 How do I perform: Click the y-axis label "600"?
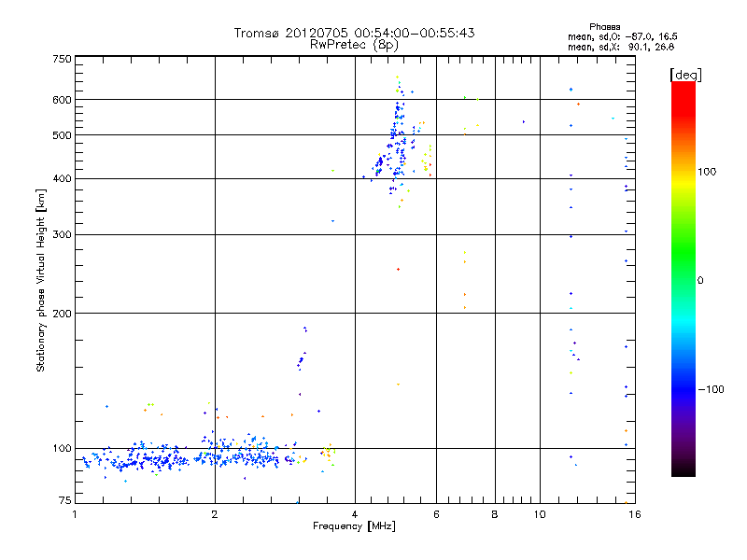pyautogui.click(x=62, y=100)
